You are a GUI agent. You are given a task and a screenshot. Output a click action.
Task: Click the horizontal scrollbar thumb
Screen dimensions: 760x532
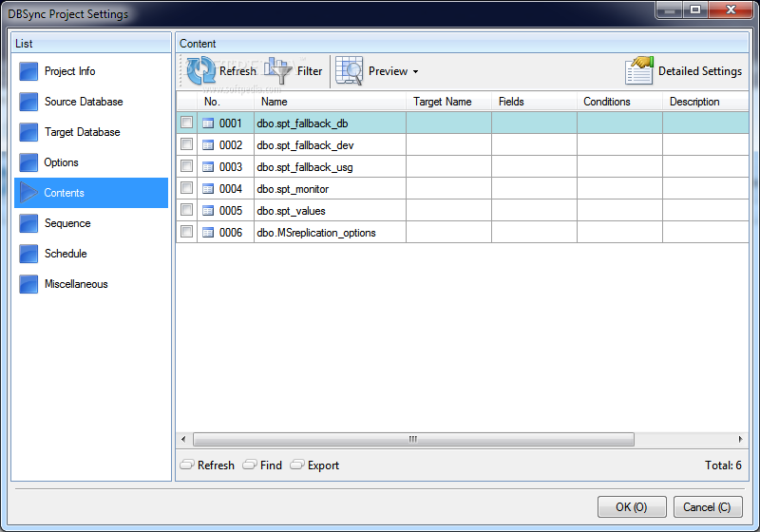[x=413, y=439]
